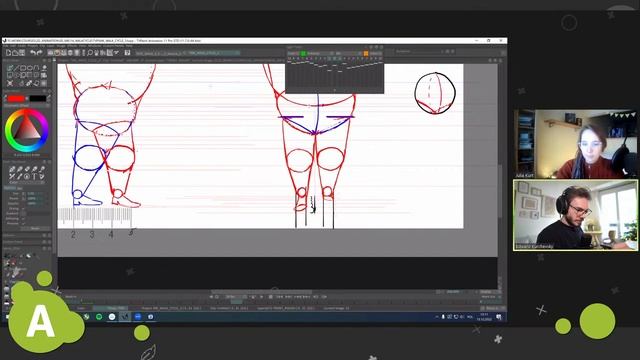Toggle the Gradient checkbox in tool options
This screenshot has width=640, height=360.
(x=23, y=213)
